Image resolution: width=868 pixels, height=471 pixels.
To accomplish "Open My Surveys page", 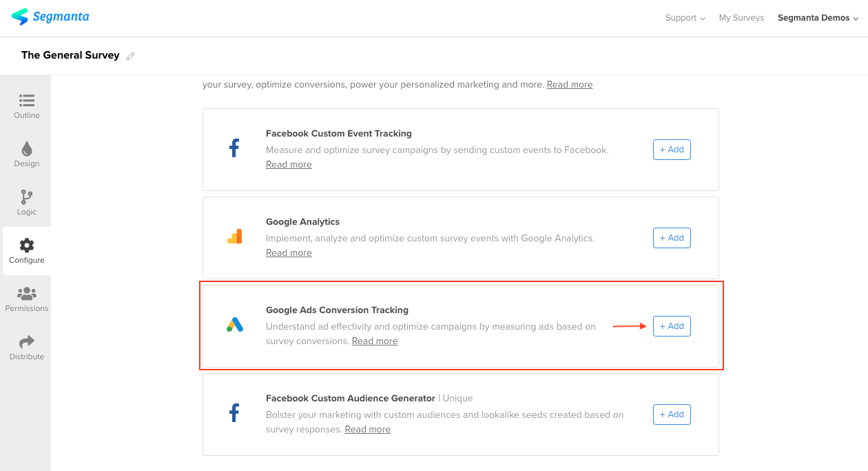I will click(x=741, y=18).
